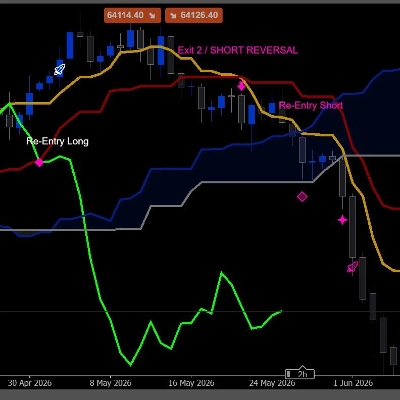Screen dimensions: 400x400
Task: Click the '8 May 2026' date label
Action: coord(110,383)
